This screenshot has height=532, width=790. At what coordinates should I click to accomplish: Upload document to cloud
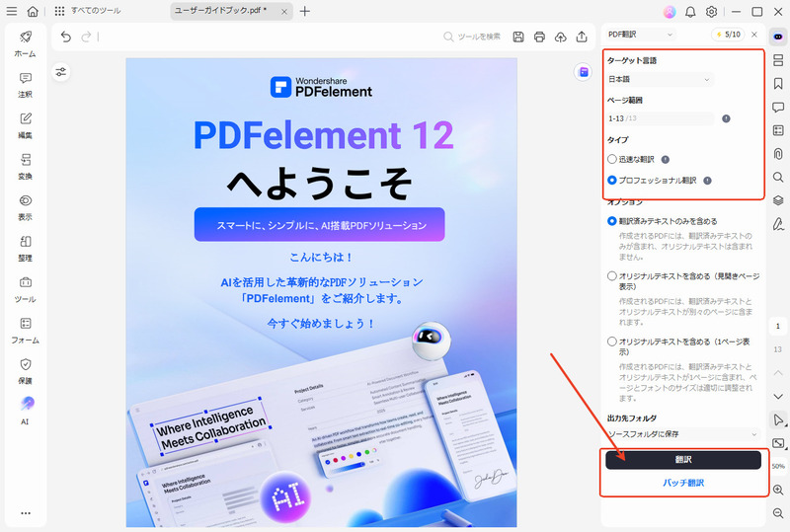560,37
